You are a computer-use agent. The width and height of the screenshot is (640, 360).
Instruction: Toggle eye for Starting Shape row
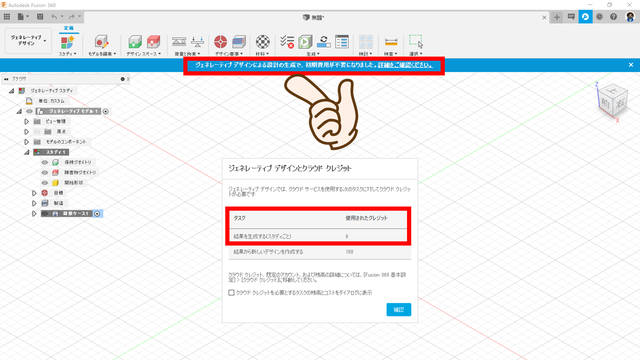click(45, 182)
